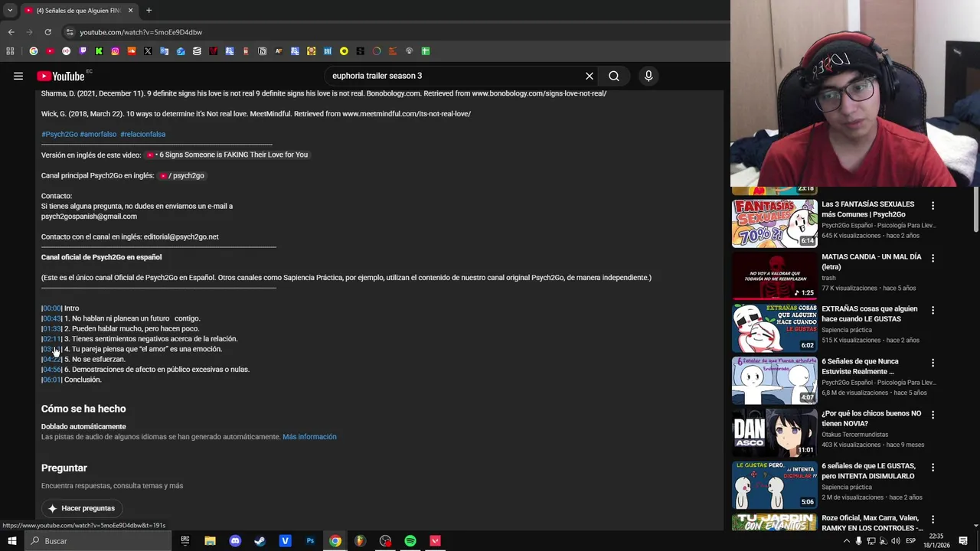
Task: Click the 'Roze Oficial, Max Carra, Valen' video title
Action: coord(871,523)
